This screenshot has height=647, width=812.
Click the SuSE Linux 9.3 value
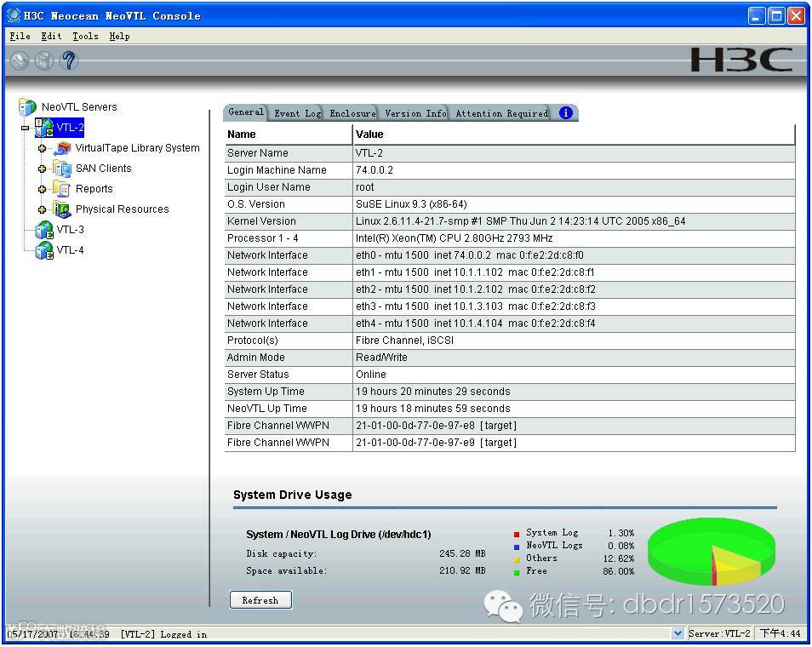coord(411,204)
